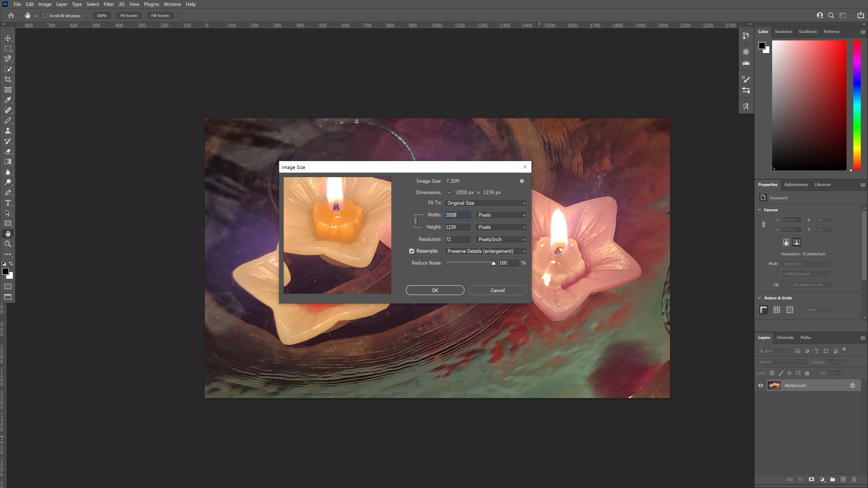Click the Cancel button

(497, 290)
